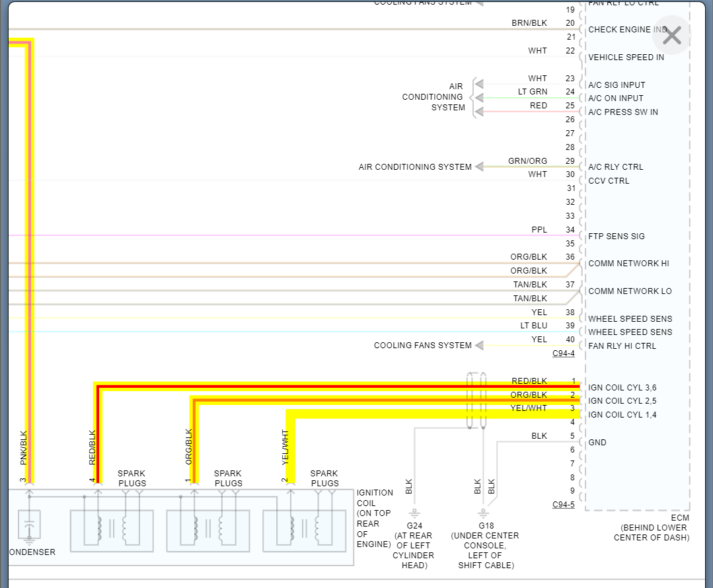Viewport: 713px width, 588px height.
Task: Click the C94-5 connector label
Action: pyautogui.click(x=563, y=505)
